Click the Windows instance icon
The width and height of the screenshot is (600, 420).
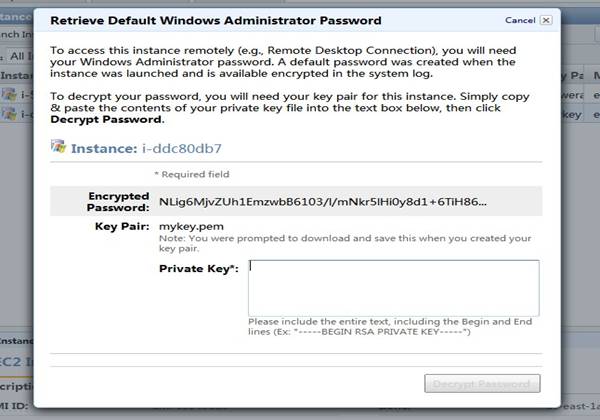tap(59, 148)
